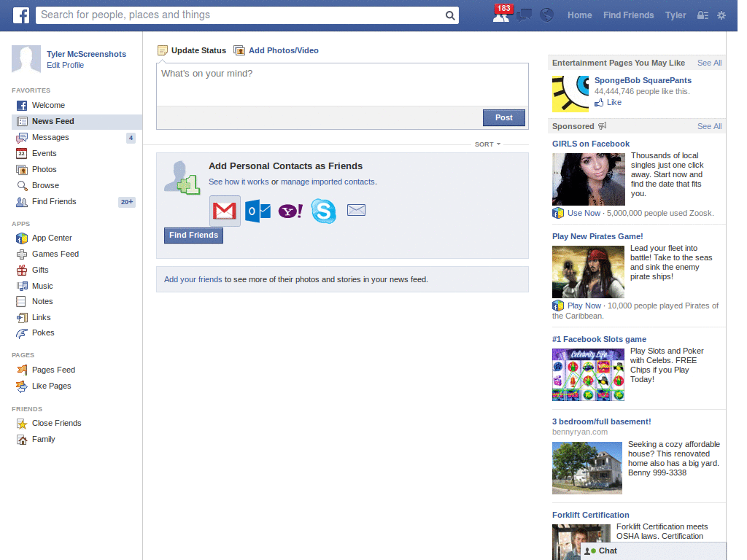Open Messages with 4 unread
The width and height of the screenshot is (747, 560).
tap(77, 138)
